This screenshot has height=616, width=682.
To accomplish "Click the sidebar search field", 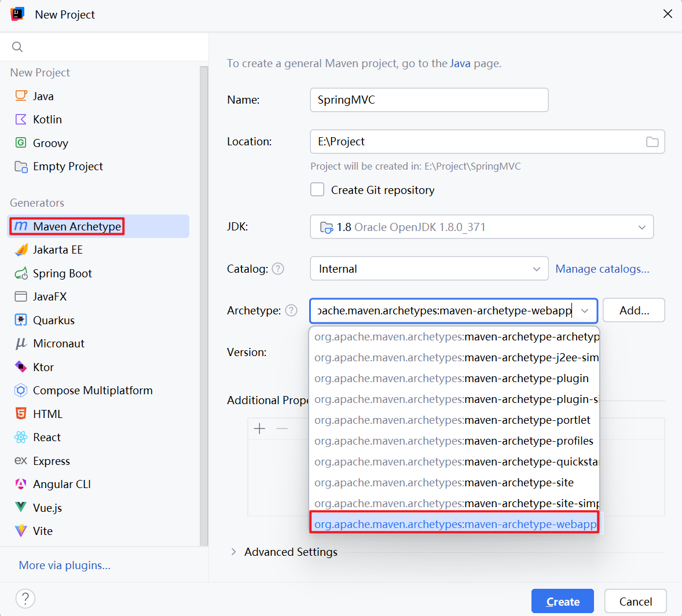I will tap(104, 46).
